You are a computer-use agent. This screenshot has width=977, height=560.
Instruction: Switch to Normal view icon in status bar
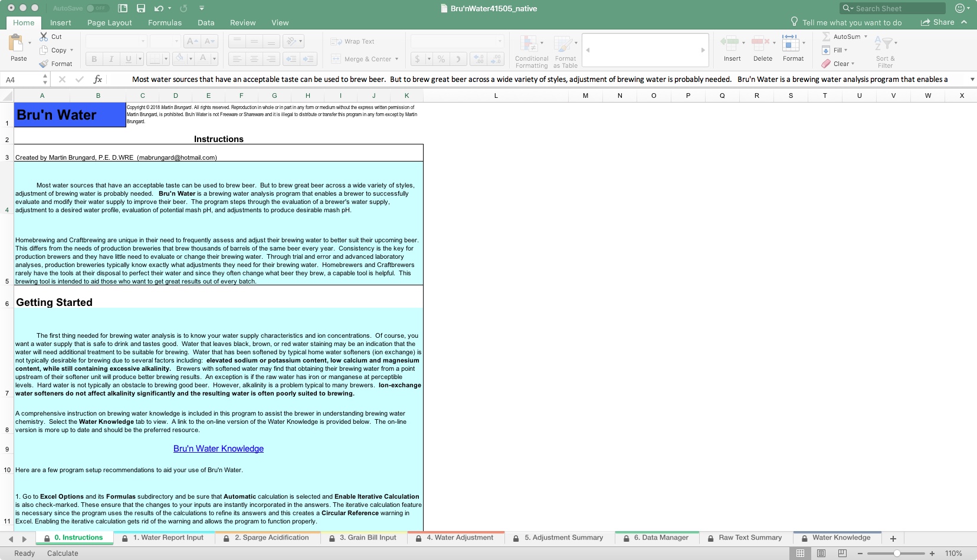[x=800, y=554]
